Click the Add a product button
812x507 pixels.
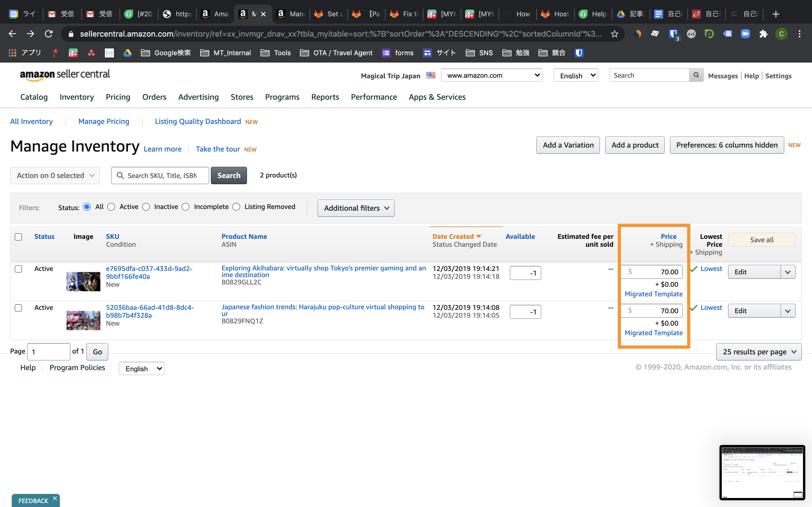(634, 145)
